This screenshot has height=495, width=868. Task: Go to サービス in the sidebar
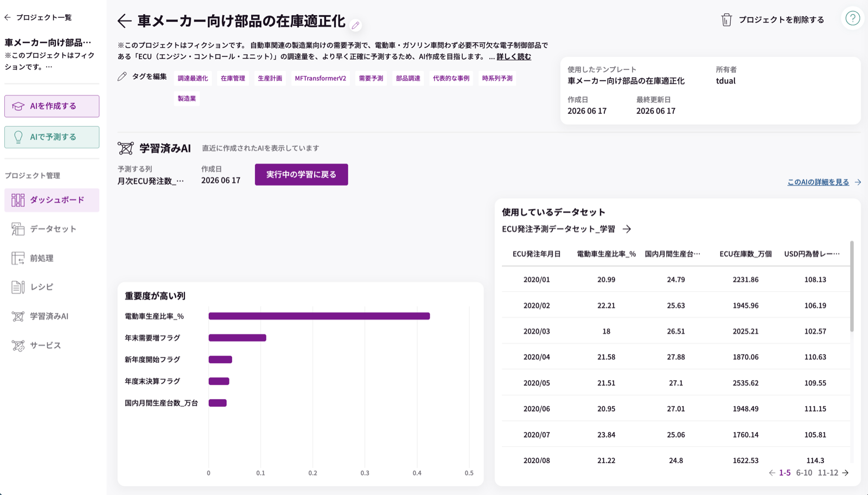tap(52, 345)
